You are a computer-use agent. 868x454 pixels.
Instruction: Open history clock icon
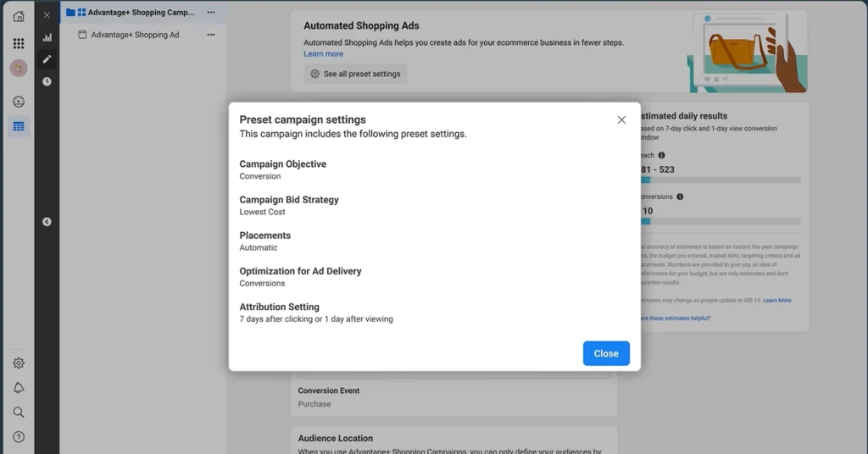pos(47,81)
